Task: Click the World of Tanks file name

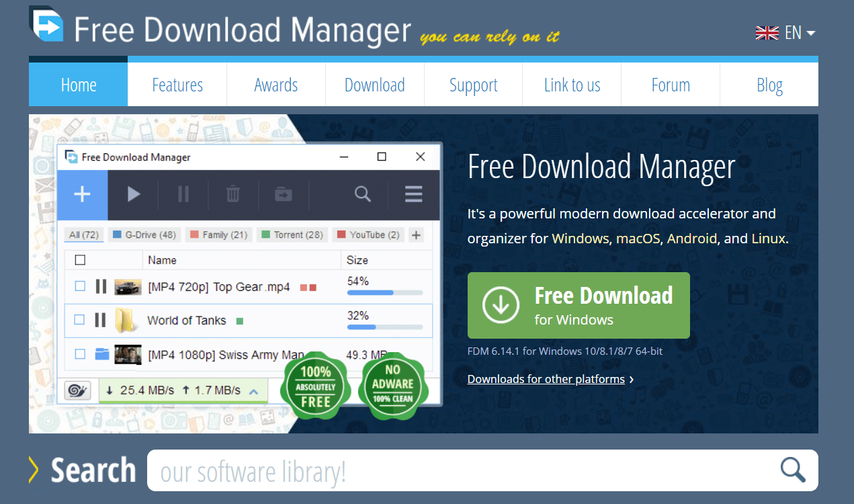Action: [x=187, y=321]
